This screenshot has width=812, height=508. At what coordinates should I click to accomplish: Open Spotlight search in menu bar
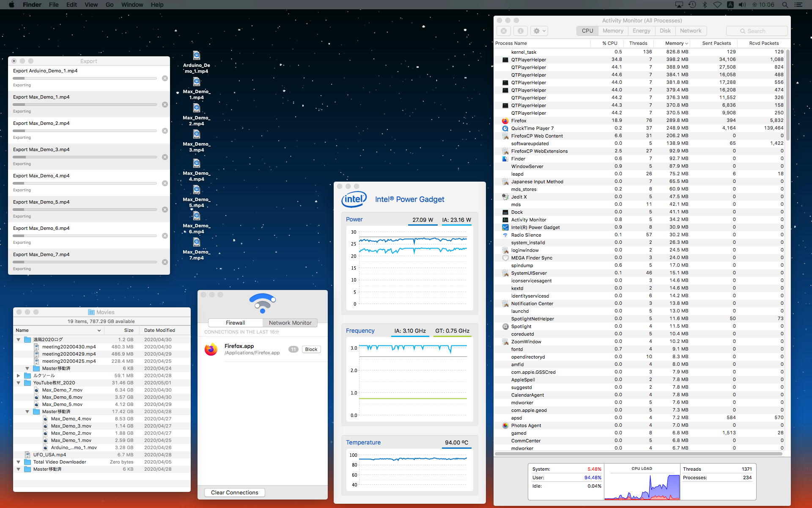click(785, 5)
